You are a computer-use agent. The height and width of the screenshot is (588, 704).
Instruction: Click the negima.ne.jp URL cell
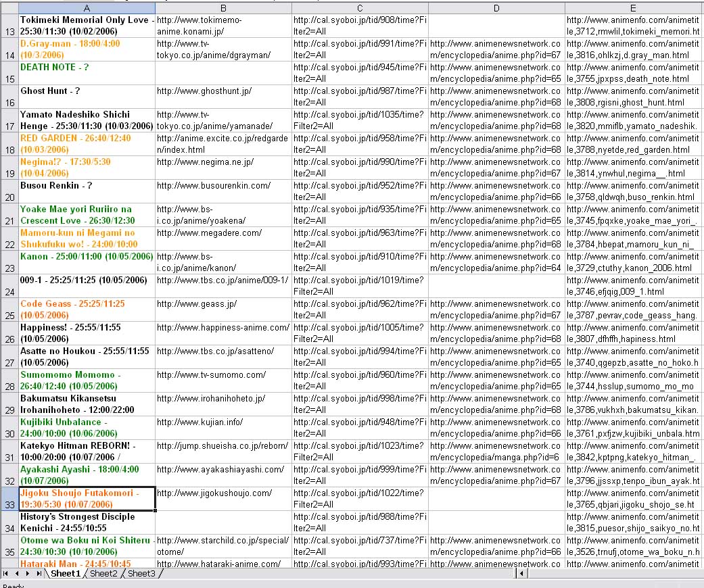(223, 168)
